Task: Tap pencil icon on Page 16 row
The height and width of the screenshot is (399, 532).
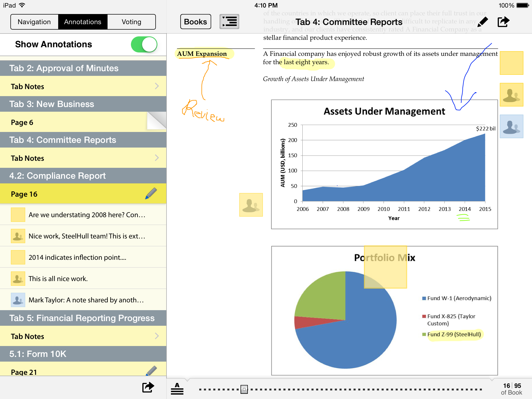Action: coord(151,194)
